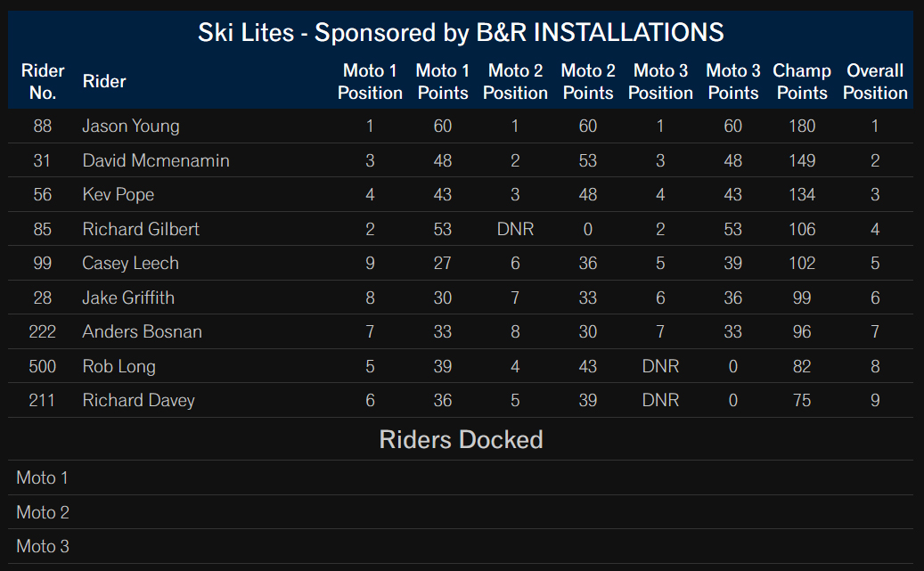
Task: Select the Kev Pope row name
Action: (118, 194)
